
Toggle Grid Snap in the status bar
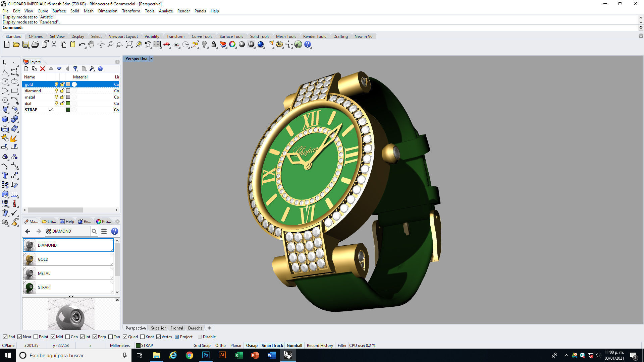pos(202,346)
